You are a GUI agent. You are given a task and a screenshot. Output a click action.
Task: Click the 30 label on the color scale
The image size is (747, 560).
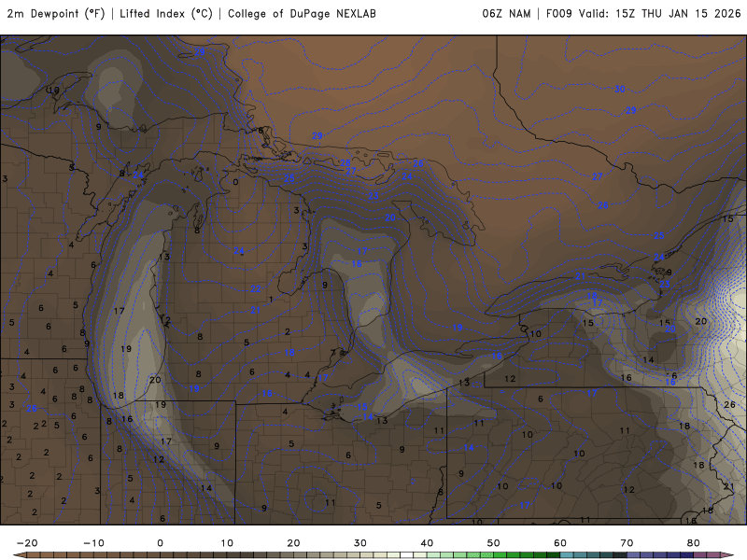pyautogui.click(x=360, y=543)
